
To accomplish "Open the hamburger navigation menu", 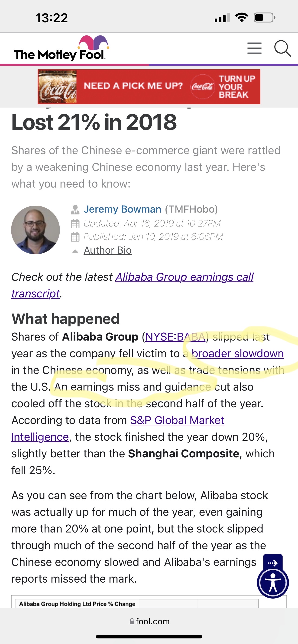I will click(x=254, y=48).
